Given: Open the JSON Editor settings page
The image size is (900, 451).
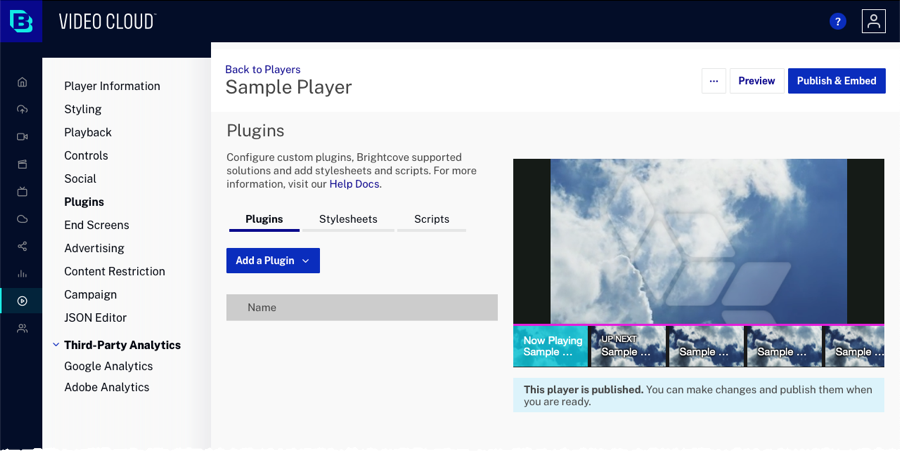Looking at the screenshot, I should click(x=95, y=318).
